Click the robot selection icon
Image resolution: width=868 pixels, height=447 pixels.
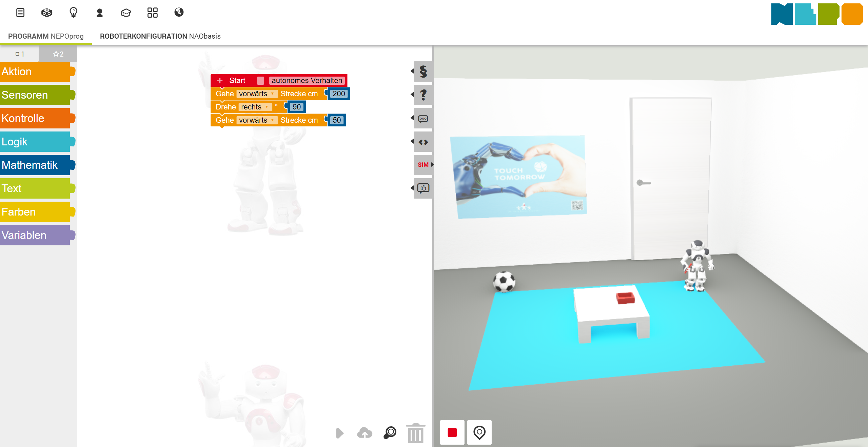(x=46, y=13)
